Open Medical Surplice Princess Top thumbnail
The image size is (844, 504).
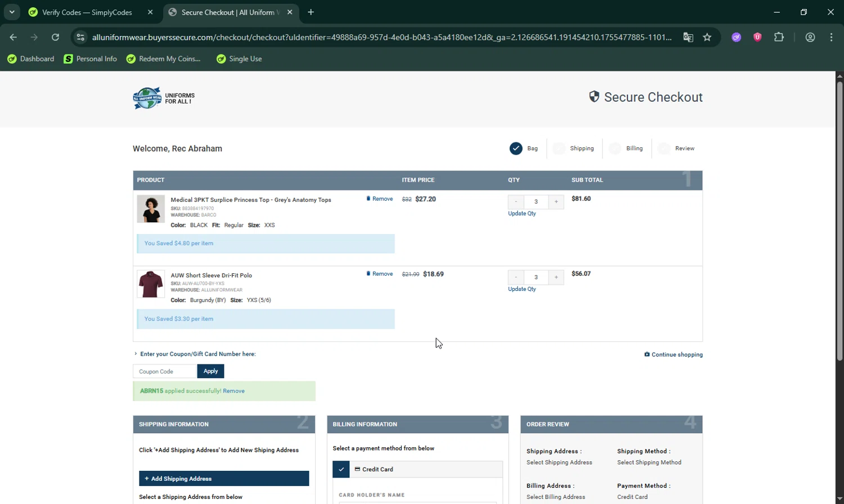point(151,209)
